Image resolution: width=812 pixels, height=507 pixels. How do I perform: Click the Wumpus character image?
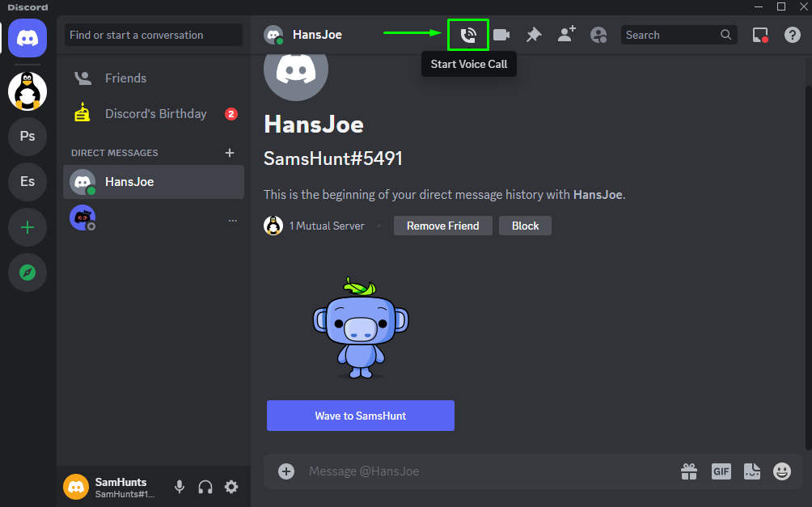coord(361,328)
